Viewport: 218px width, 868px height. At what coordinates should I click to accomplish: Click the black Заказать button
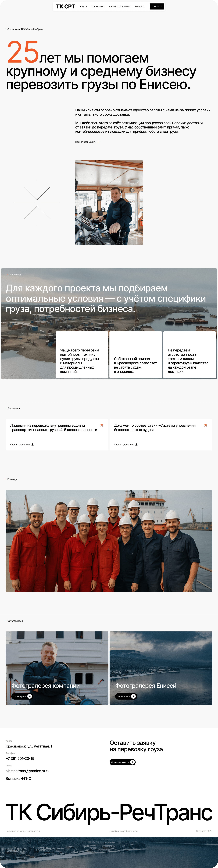[157, 6]
